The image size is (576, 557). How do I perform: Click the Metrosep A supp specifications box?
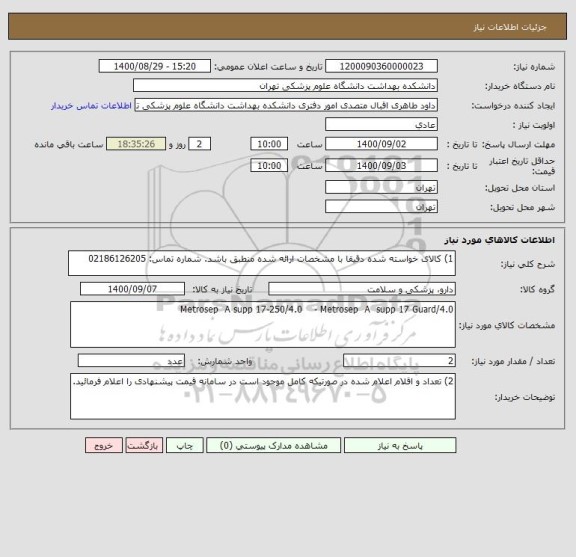point(263,324)
